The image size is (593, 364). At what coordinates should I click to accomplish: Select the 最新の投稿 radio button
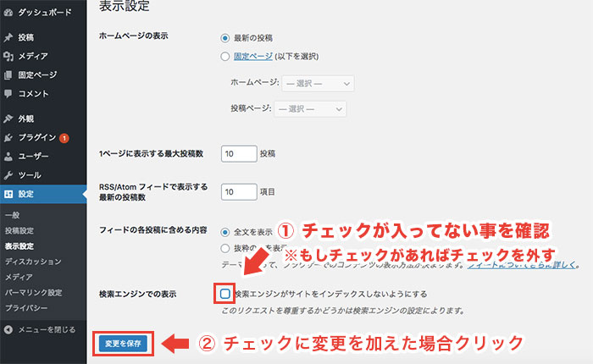pyautogui.click(x=225, y=38)
